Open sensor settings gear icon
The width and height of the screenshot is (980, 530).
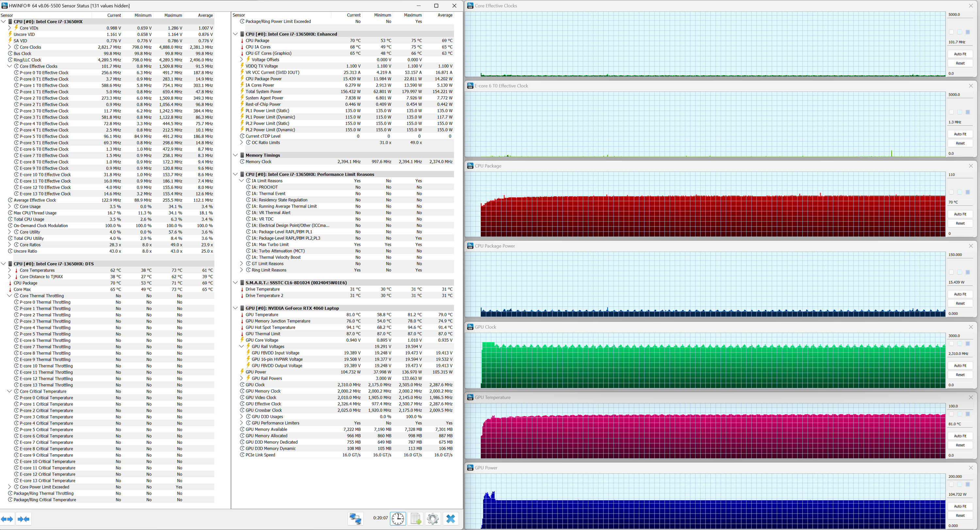click(433, 519)
